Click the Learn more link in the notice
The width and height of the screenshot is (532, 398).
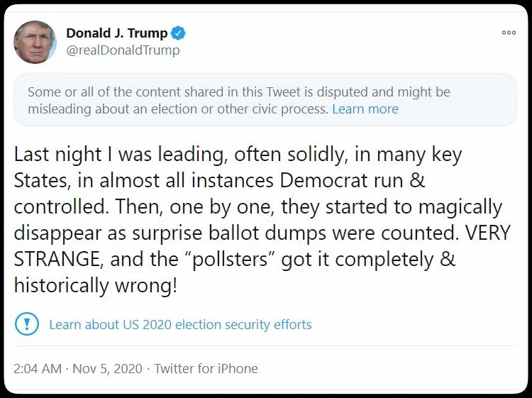pos(365,109)
